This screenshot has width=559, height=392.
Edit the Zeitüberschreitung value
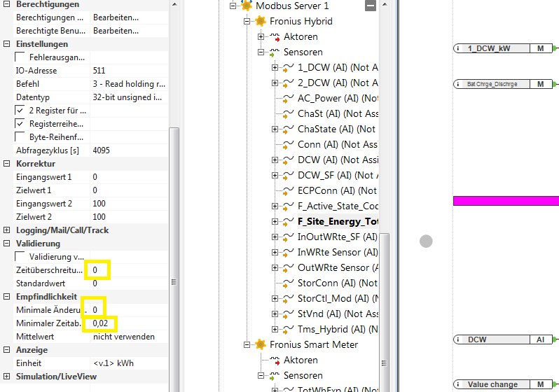(x=129, y=270)
